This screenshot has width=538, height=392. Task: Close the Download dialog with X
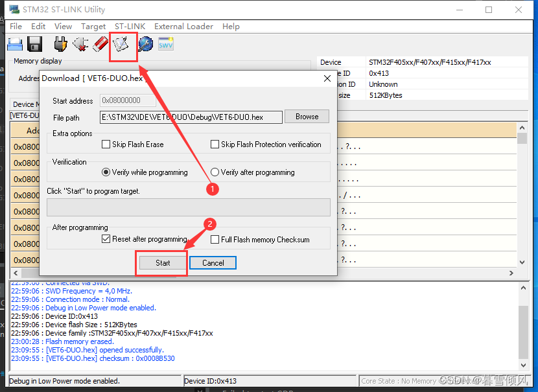click(x=327, y=78)
